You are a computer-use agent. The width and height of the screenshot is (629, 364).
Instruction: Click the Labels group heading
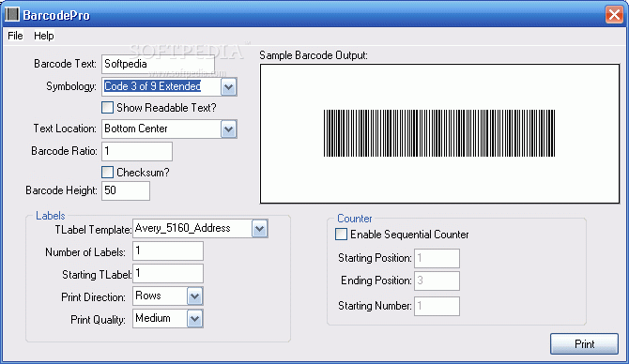coord(50,216)
